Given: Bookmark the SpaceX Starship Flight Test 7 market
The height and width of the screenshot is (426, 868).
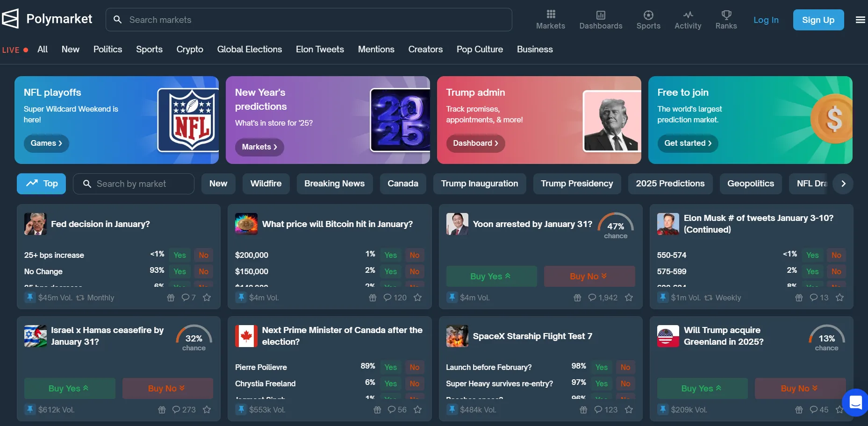Looking at the screenshot, I should click(x=629, y=410).
